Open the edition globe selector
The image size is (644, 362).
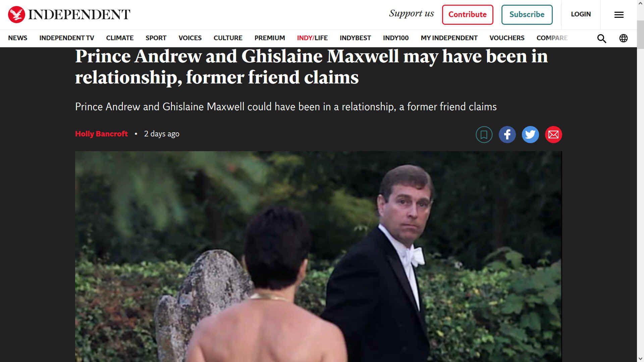click(x=624, y=38)
